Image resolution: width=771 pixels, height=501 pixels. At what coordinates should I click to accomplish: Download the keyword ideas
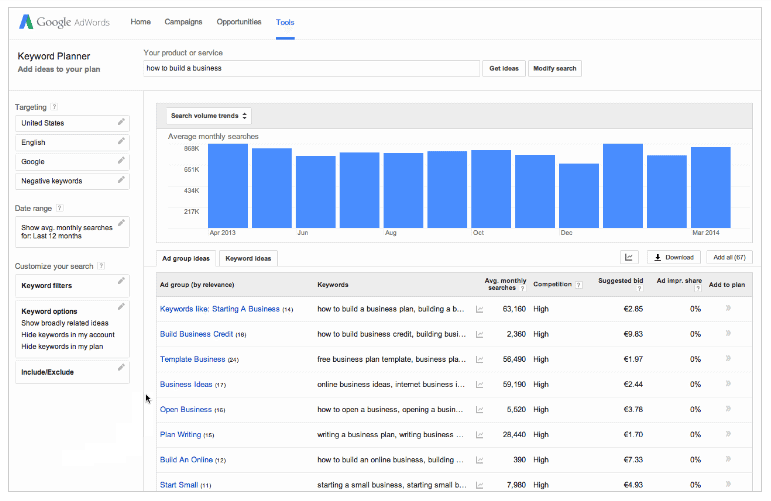[674, 257]
